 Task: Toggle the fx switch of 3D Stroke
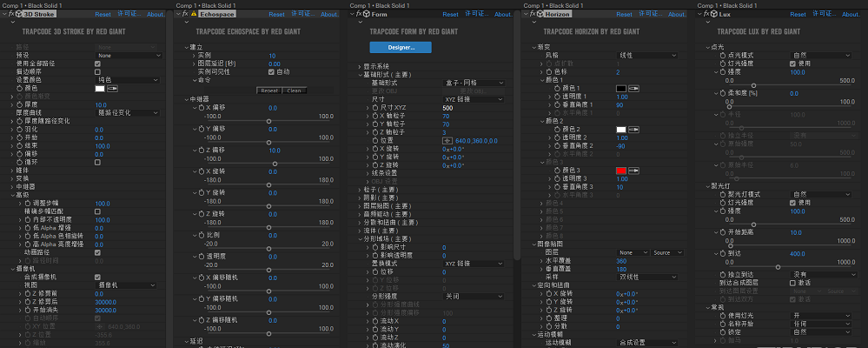tap(11, 14)
